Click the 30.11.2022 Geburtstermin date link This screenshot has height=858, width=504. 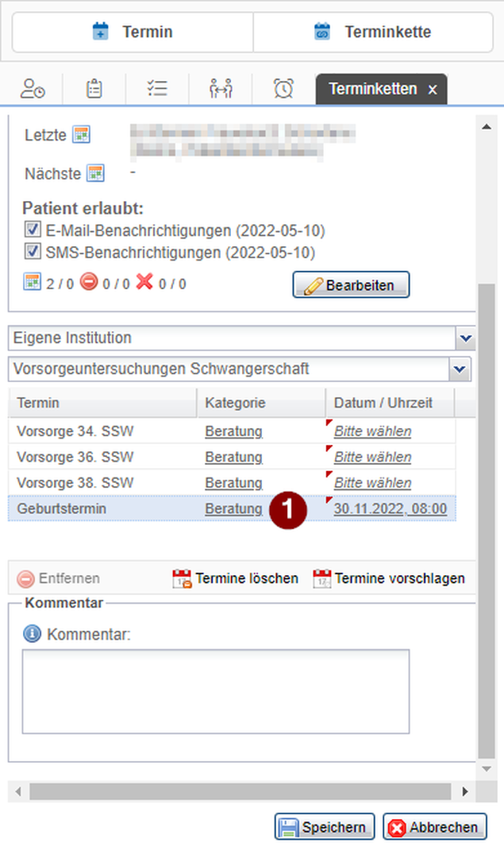(x=391, y=508)
